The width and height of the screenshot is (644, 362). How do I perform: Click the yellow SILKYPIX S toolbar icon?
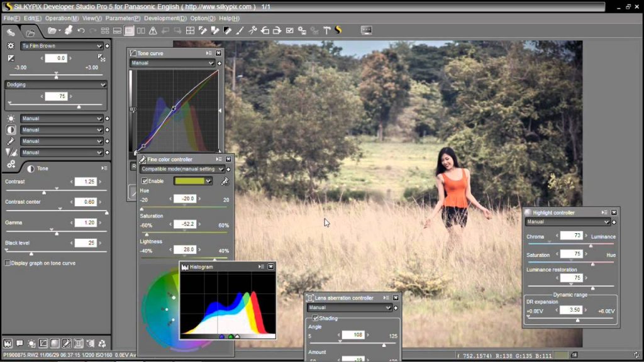click(338, 30)
